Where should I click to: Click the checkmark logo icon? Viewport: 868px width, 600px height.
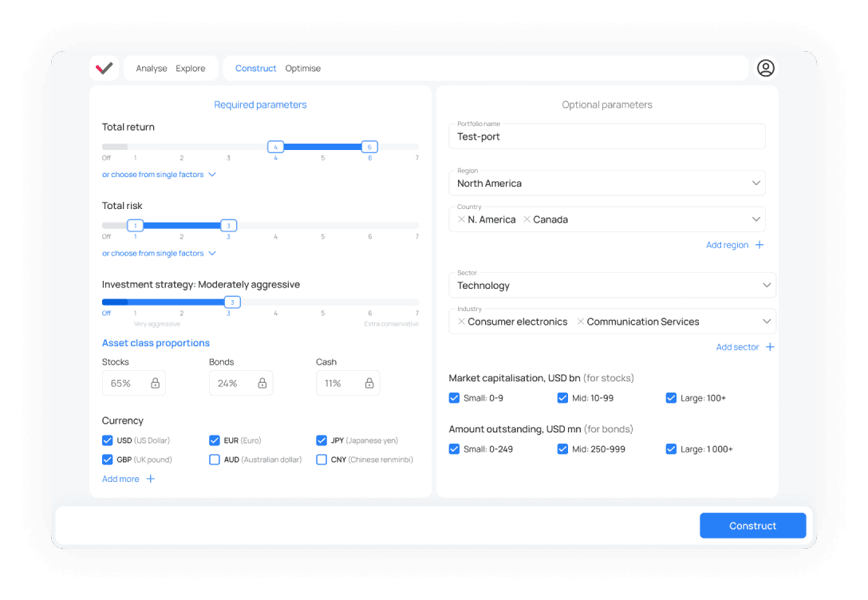(104, 68)
